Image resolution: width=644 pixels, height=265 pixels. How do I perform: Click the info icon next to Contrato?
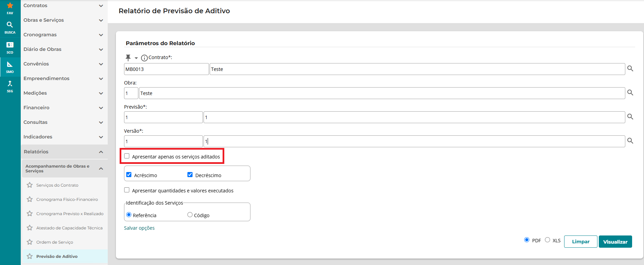coord(144,58)
